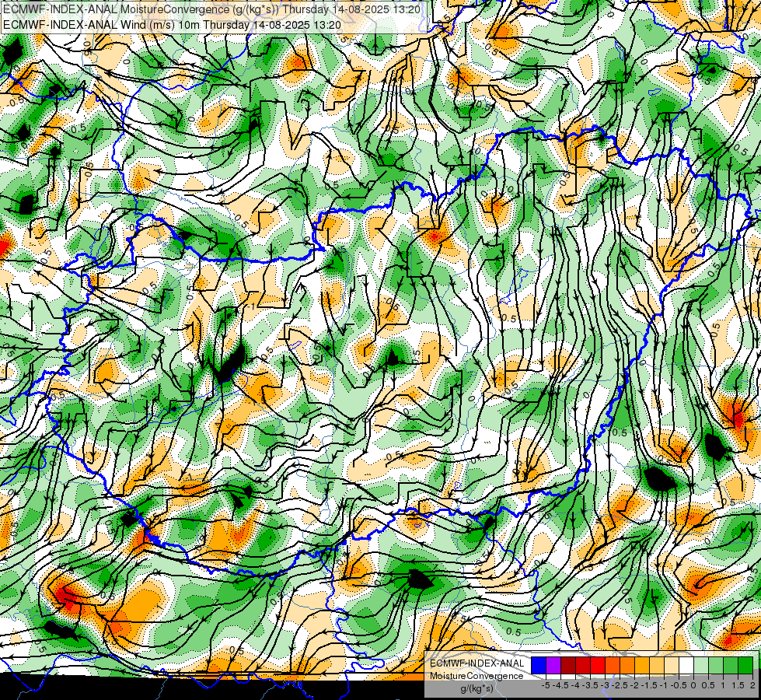Click the -2.5 legend tick label
The height and width of the screenshot is (700, 761).
click(620, 685)
